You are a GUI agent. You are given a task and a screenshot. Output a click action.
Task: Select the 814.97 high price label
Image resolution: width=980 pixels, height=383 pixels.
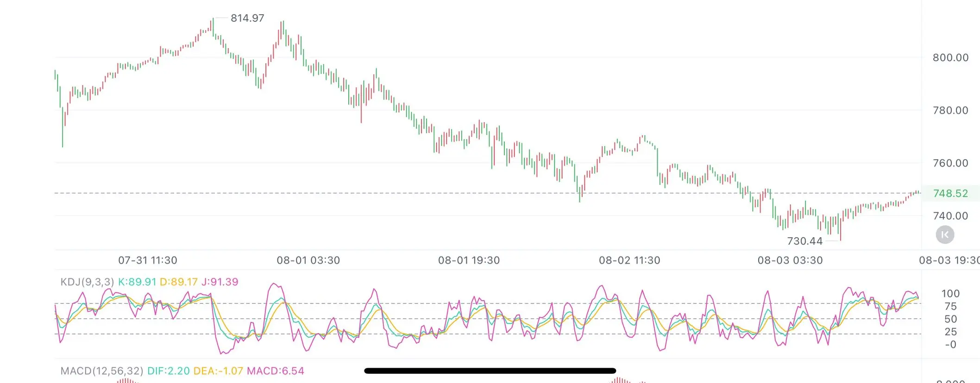click(x=247, y=18)
